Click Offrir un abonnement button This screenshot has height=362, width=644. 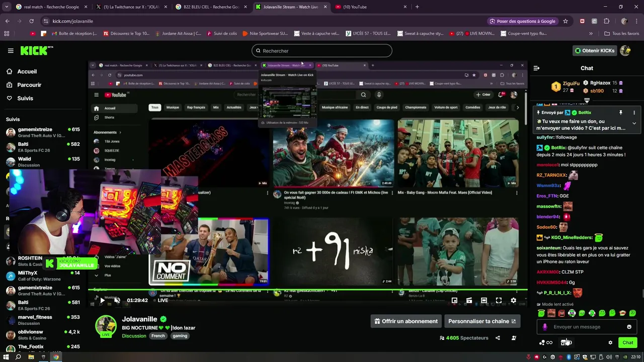coord(406,321)
